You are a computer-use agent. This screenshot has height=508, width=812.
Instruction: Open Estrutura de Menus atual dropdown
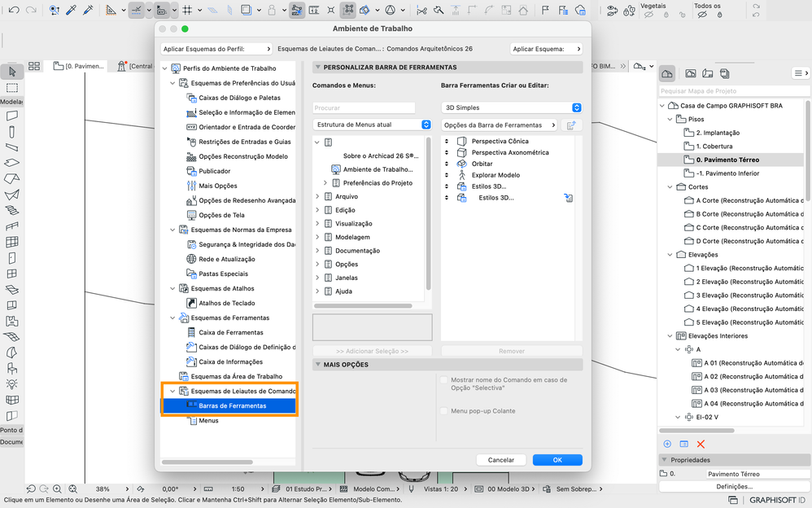tap(372, 125)
